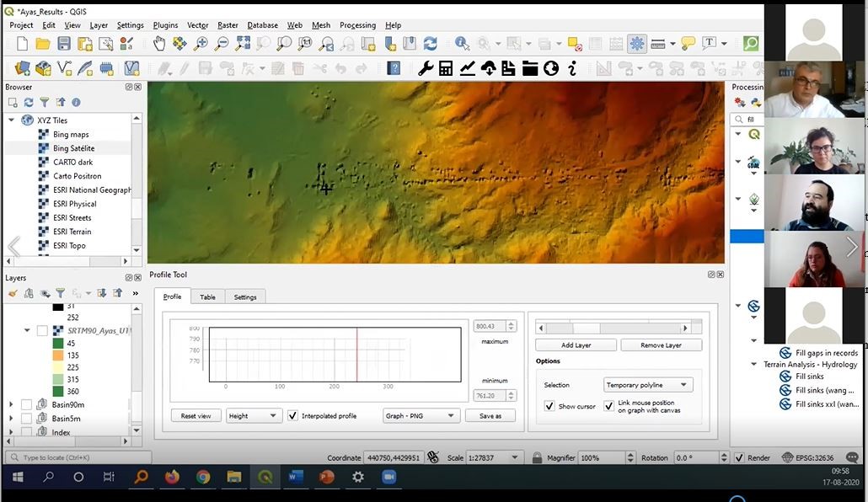The width and height of the screenshot is (868, 502).
Task: Toggle the Interpolated profile checkbox
Action: 293,416
